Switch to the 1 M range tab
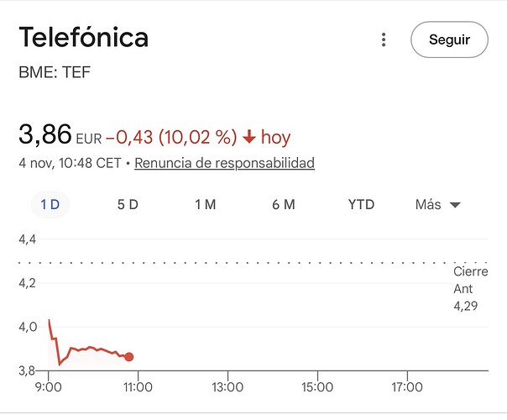This screenshot has height=420, width=507. 206,205
